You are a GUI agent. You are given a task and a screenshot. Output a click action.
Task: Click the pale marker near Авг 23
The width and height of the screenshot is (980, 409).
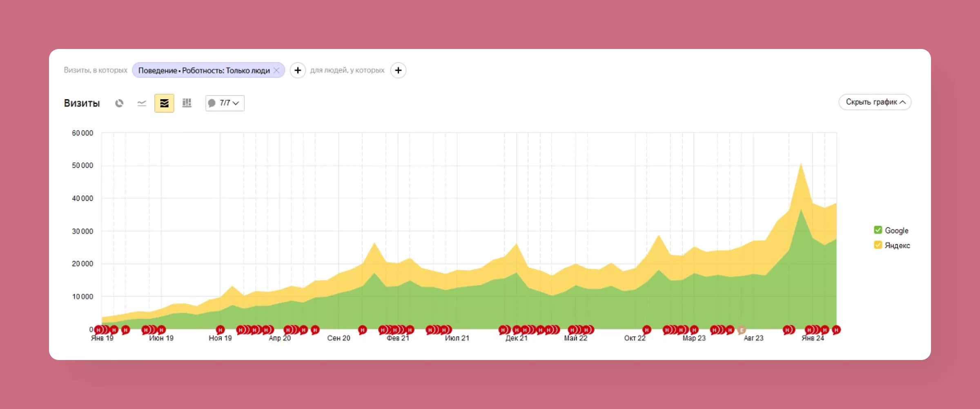pyautogui.click(x=742, y=330)
